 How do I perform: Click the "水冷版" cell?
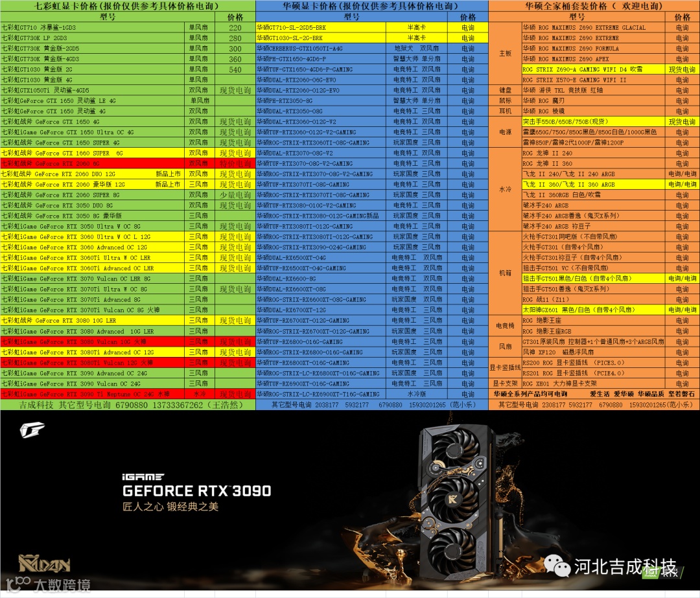click(x=417, y=394)
